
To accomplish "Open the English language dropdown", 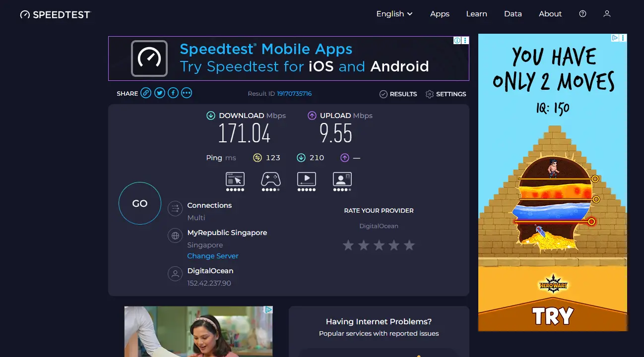I will pos(394,14).
